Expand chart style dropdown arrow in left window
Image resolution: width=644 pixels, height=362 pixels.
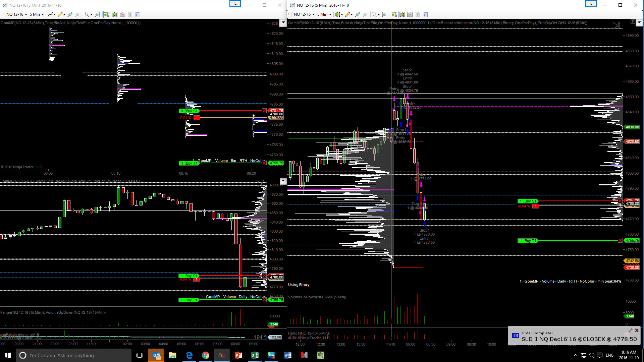click(x=54, y=15)
